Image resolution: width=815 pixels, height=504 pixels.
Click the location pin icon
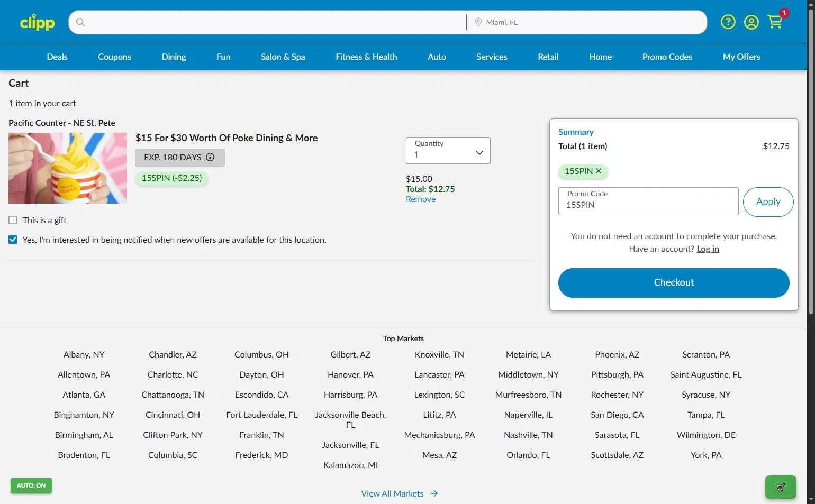(478, 22)
